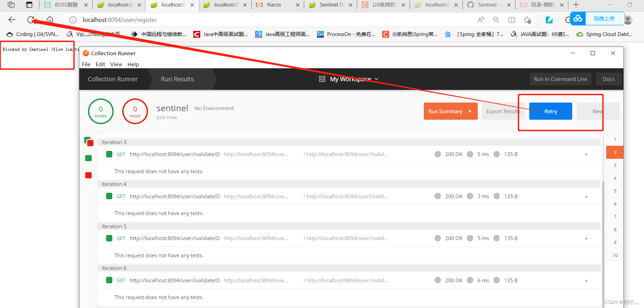The height and width of the screenshot is (308, 644).
Task: Click Iteration 5 validateID request URL
Action: pyautogui.click(x=174, y=238)
